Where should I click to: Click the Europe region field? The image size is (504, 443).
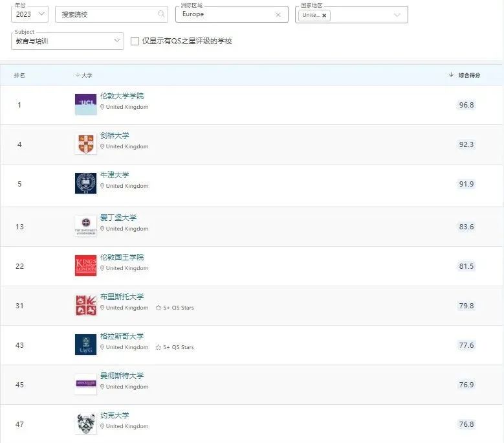(232, 14)
